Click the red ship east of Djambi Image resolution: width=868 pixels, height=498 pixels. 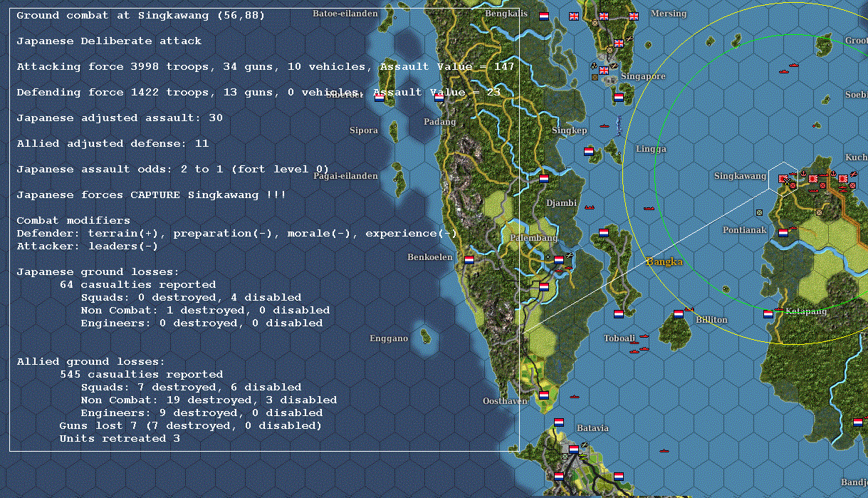[590, 207]
